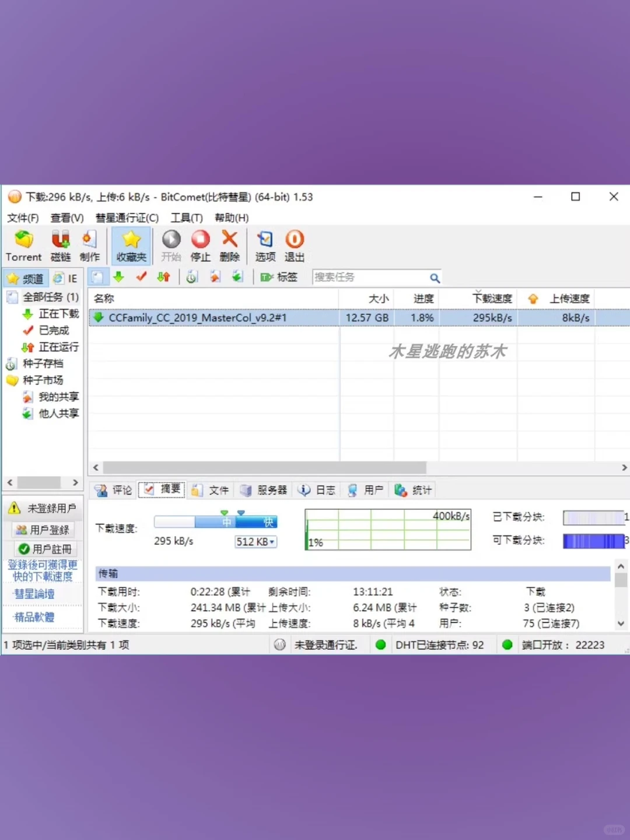
Task: Open the 用户 peers tab
Action: [x=365, y=490]
